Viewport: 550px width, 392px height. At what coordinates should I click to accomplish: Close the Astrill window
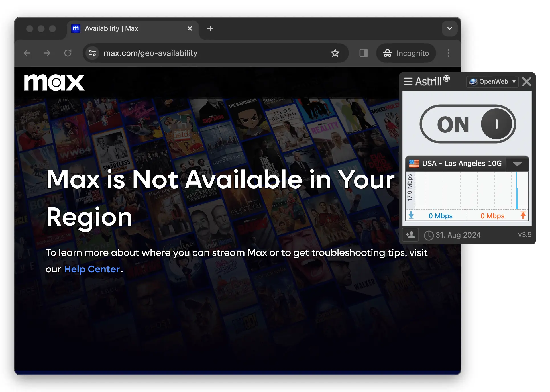527,82
